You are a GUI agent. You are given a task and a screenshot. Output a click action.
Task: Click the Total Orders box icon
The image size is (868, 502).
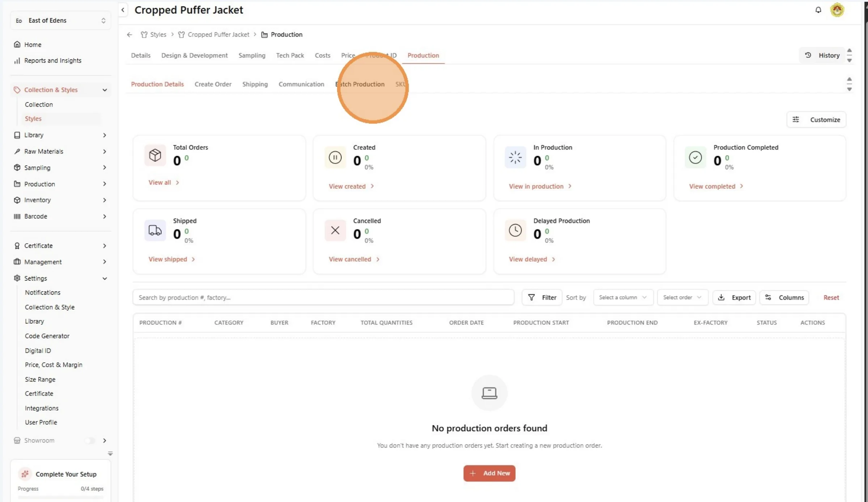click(x=155, y=155)
